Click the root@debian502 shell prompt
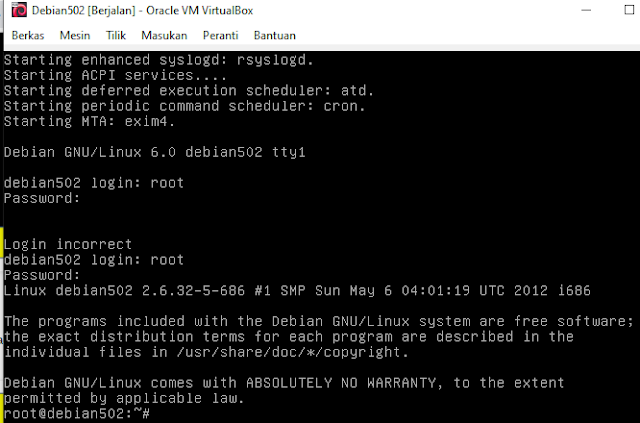The height and width of the screenshot is (423, 640). (77, 414)
